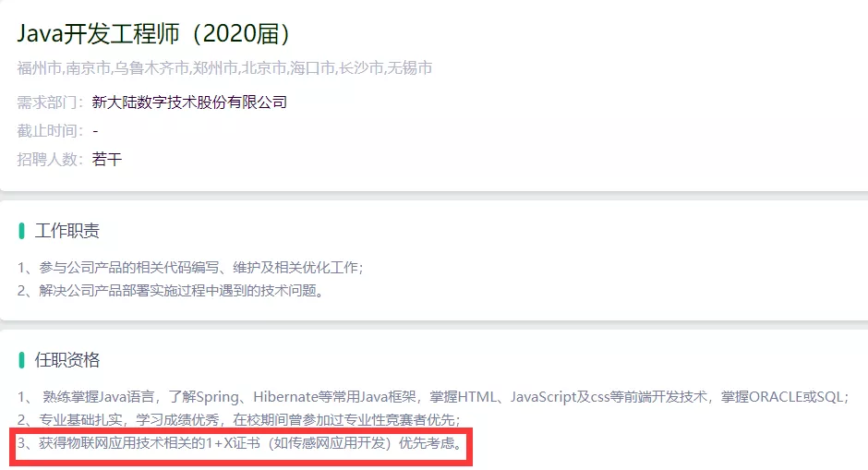
Task: Click the 招聘人数 label
Action: tap(50, 160)
